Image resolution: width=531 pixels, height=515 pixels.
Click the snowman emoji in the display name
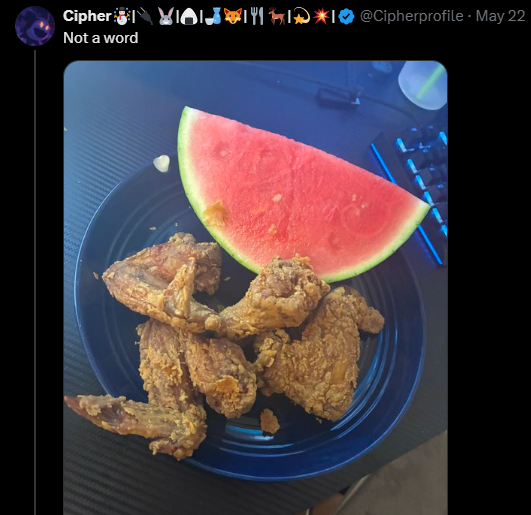pos(121,16)
